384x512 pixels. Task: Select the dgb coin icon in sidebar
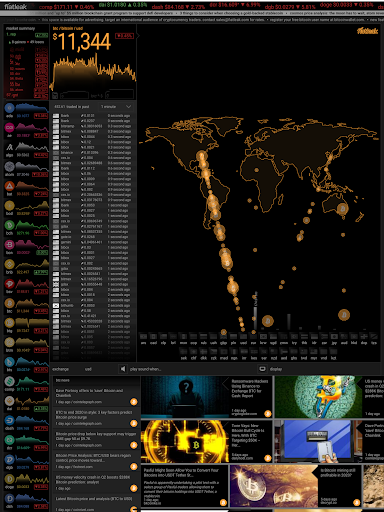pos(9,460)
